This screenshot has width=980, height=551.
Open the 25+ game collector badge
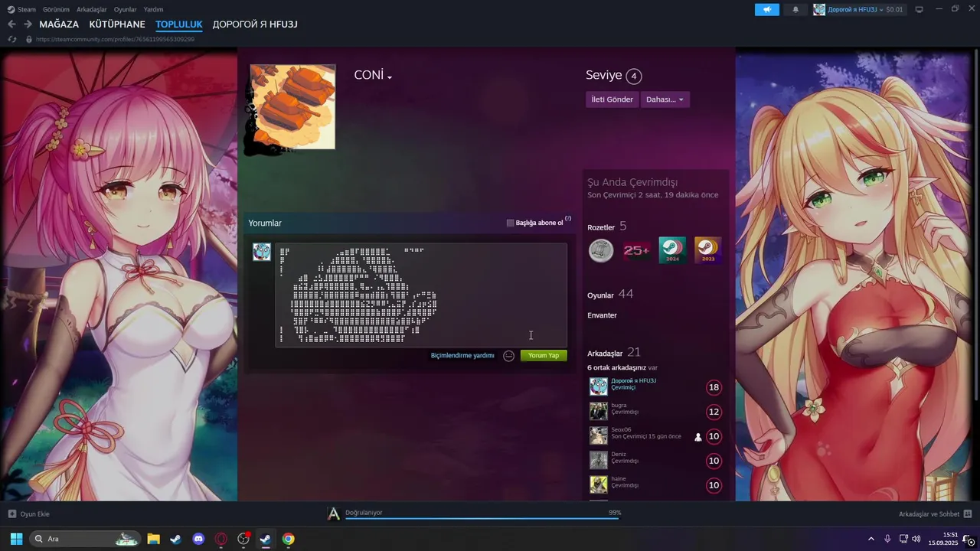pos(636,250)
